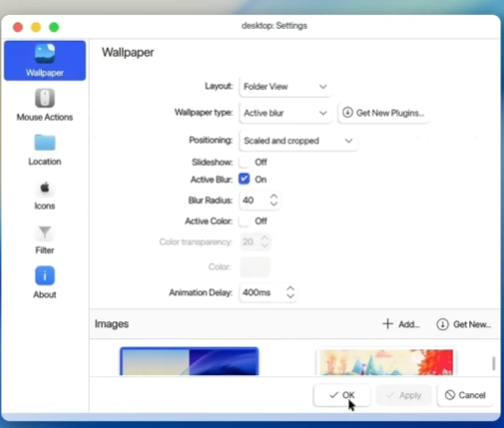Show the About page
This screenshot has width=504, height=428.
pos(45,282)
